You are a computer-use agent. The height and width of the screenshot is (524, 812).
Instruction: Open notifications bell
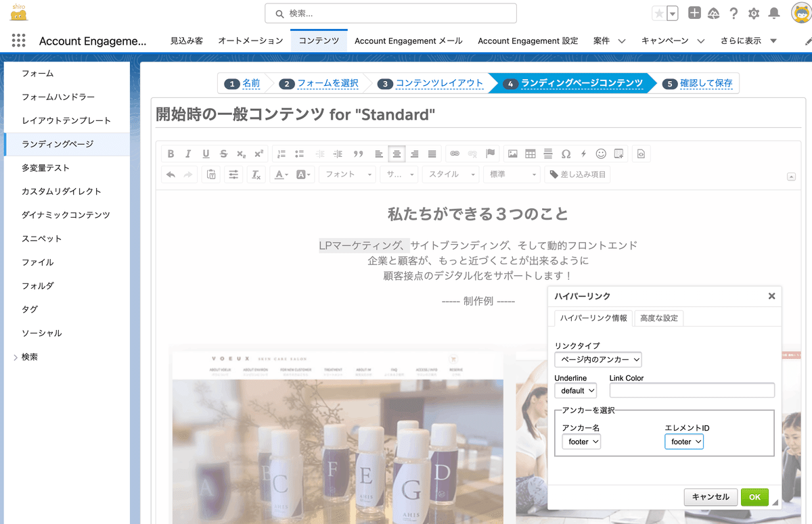tap(774, 13)
